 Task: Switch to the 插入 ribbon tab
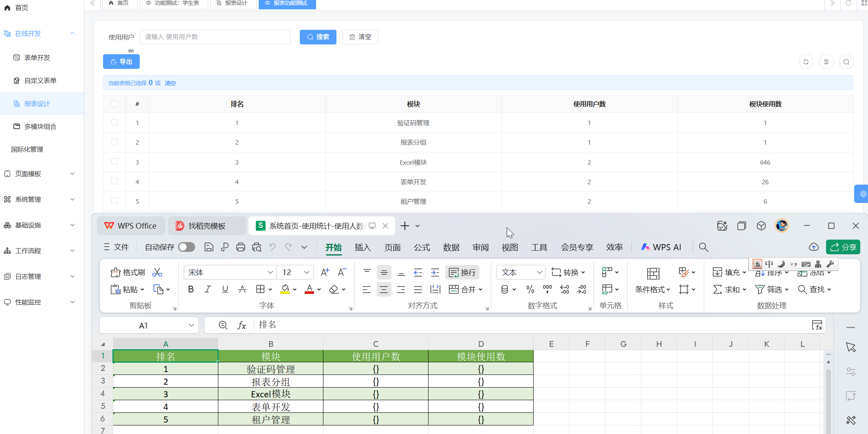[363, 247]
